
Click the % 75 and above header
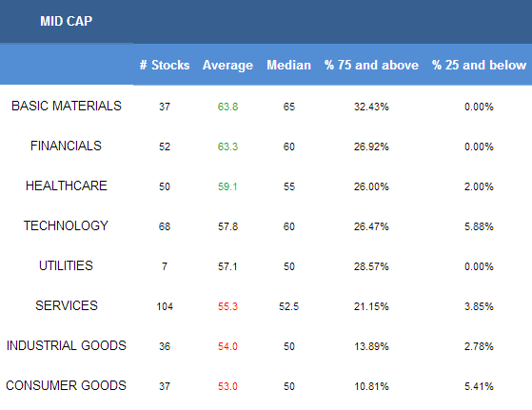(371, 65)
